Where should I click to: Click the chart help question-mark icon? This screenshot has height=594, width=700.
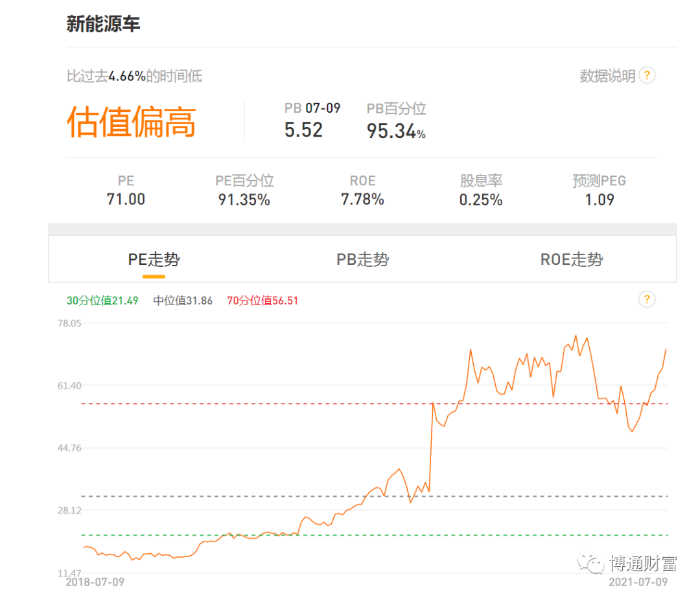click(x=647, y=299)
